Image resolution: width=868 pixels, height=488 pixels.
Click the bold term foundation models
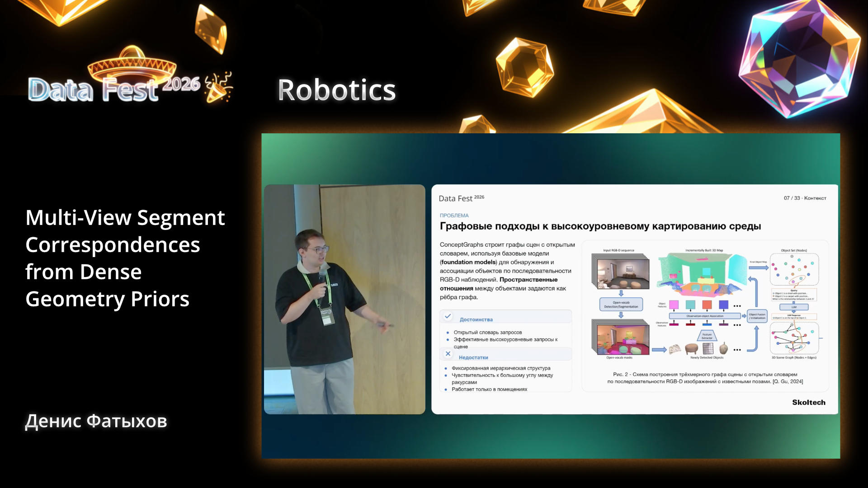[x=469, y=262]
